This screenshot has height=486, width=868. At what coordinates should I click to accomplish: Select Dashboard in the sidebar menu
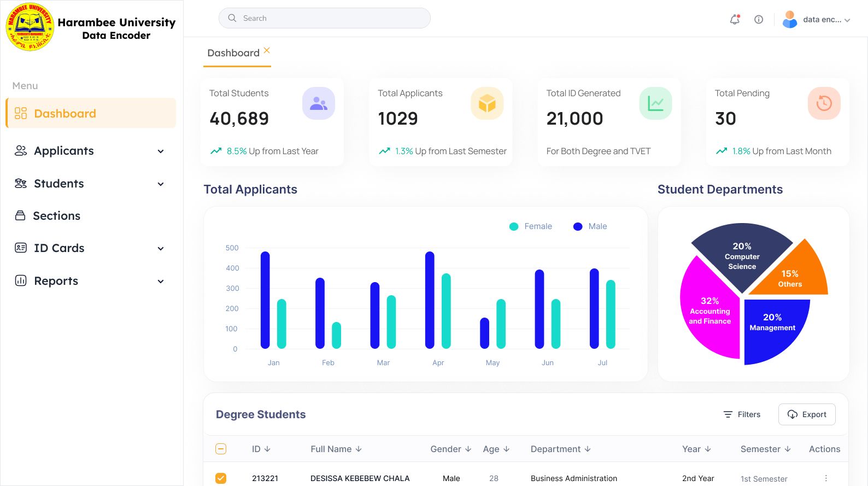click(91, 113)
